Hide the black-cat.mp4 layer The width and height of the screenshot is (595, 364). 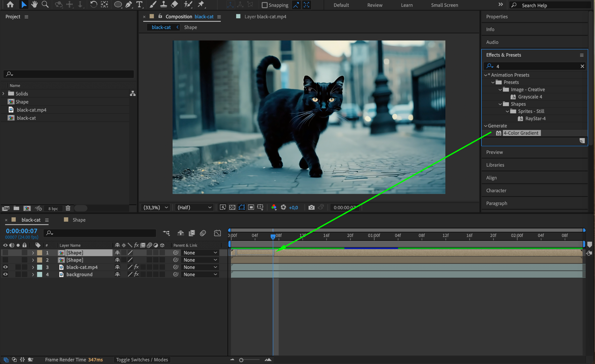click(5, 267)
